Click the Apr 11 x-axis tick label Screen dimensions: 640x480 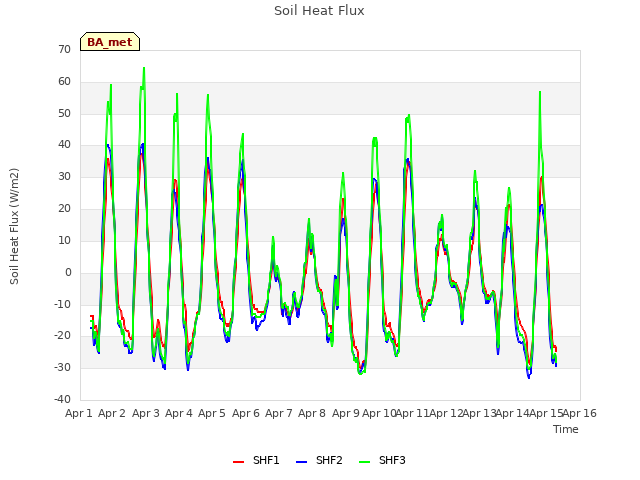pyautogui.click(x=412, y=413)
